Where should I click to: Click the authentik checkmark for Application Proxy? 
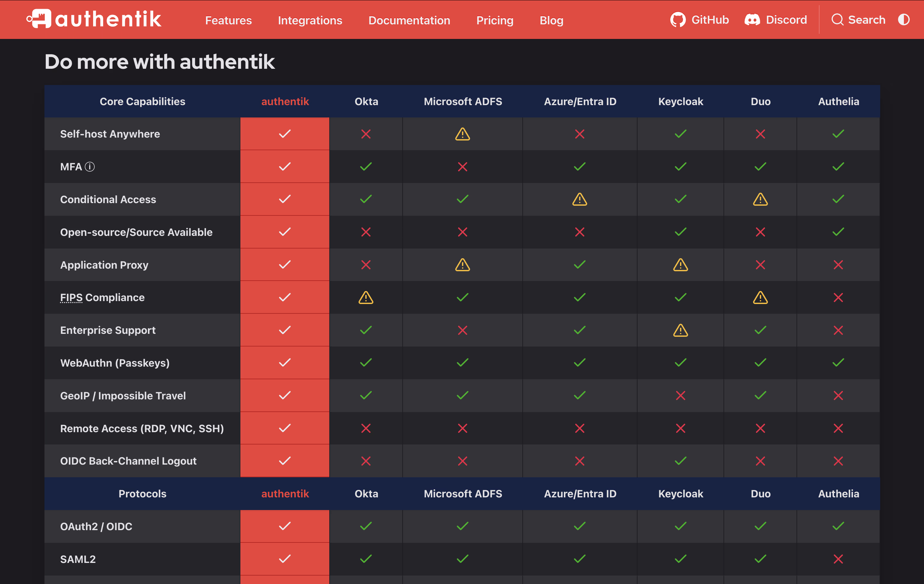[x=284, y=265]
